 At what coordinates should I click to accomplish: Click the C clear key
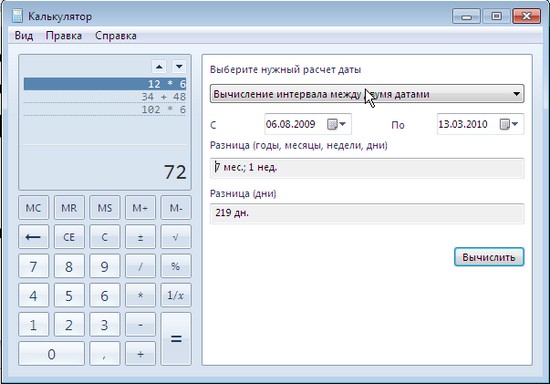point(105,237)
